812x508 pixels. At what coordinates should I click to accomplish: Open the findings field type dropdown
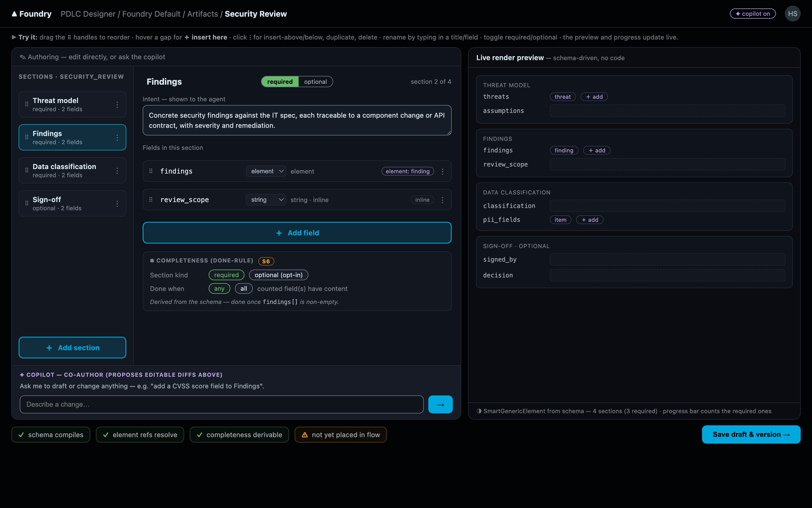pyautogui.click(x=266, y=171)
